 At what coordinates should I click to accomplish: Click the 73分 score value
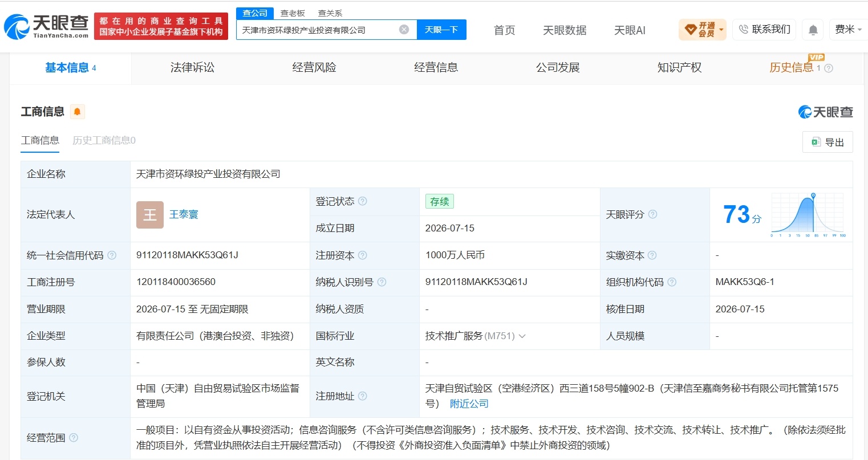(x=742, y=215)
